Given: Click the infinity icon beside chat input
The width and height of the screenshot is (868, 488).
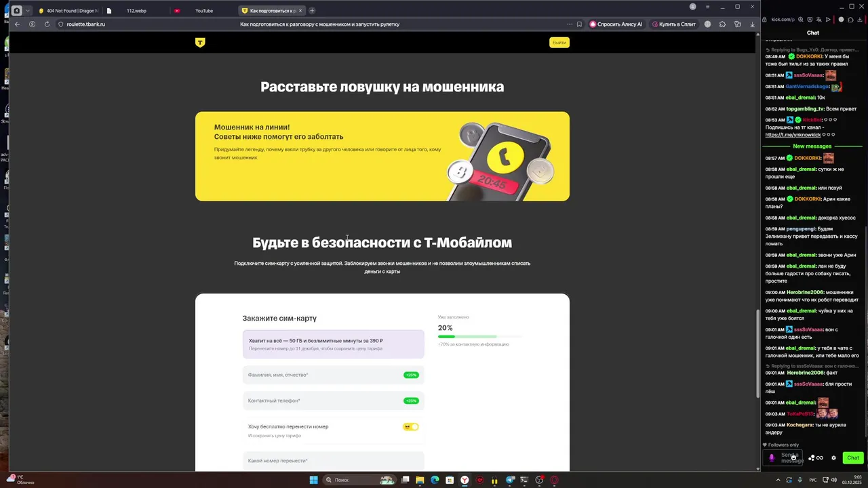Looking at the screenshot, I should tap(820, 458).
